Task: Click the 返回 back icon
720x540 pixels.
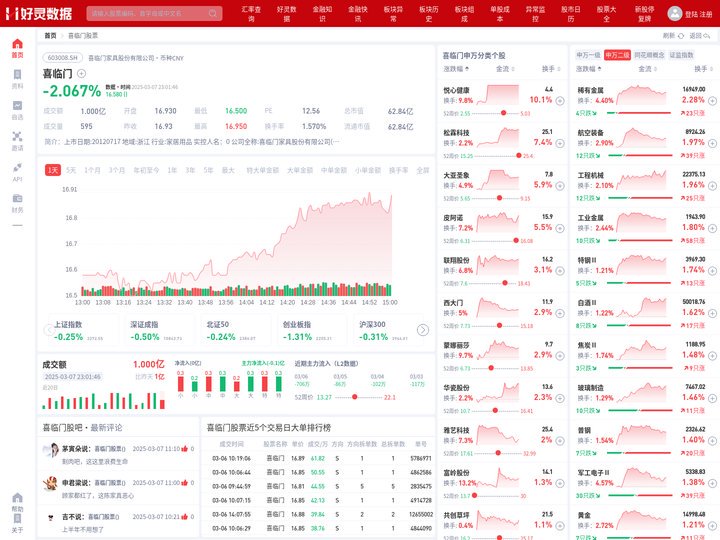Action: (x=707, y=35)
